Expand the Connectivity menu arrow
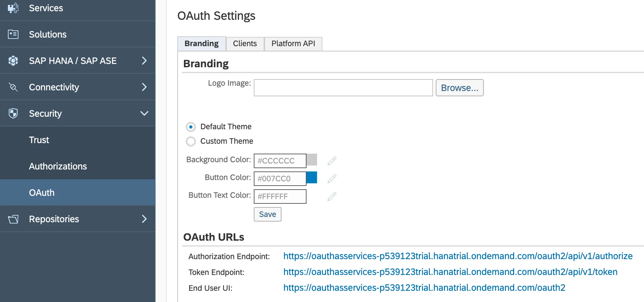 tap(144, 87)
